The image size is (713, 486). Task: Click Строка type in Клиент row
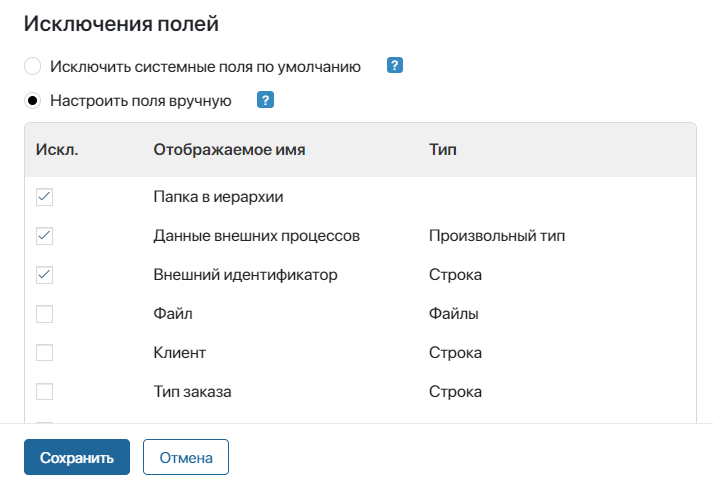tap(455, 353)
